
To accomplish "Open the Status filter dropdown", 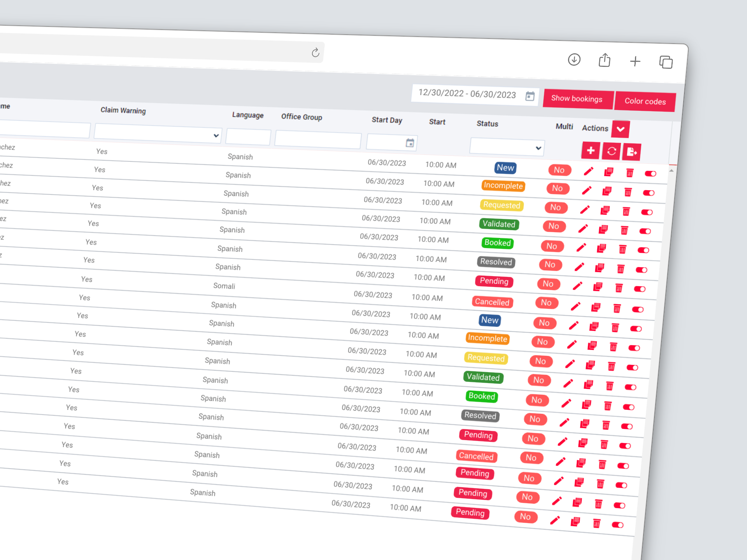I will 507,147.
